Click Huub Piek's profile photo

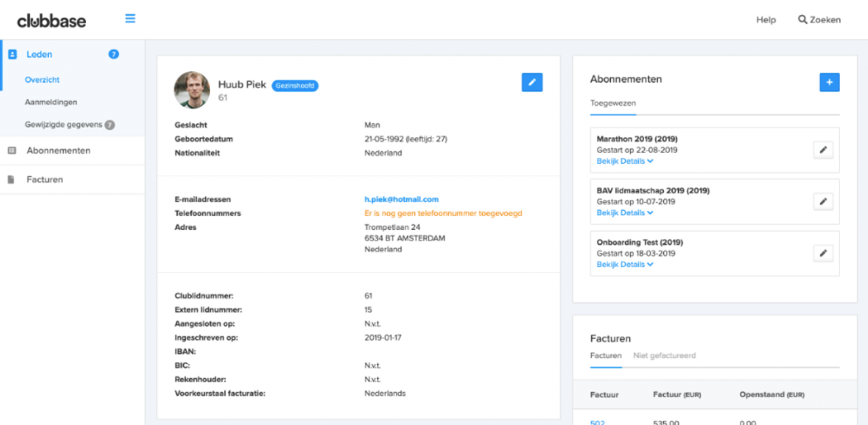pos(192,90)
